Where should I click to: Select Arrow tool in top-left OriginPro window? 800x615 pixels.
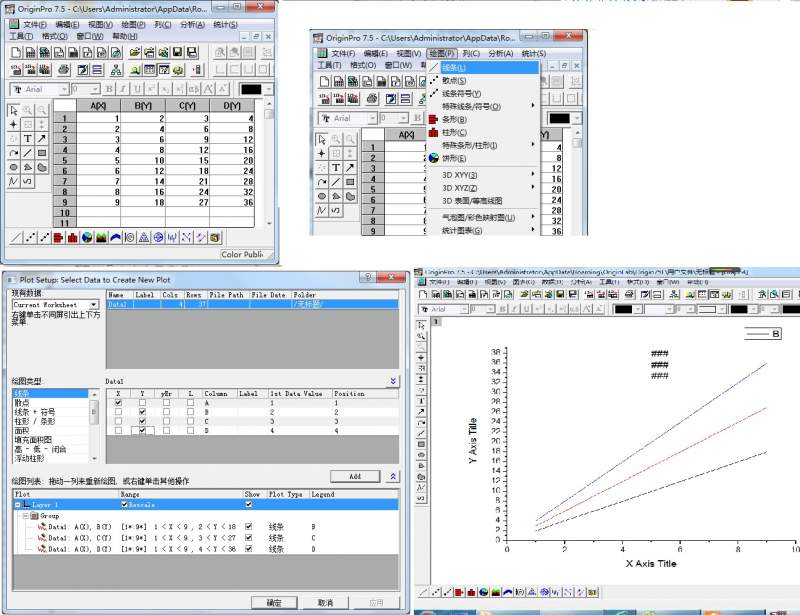pos(42,138)
